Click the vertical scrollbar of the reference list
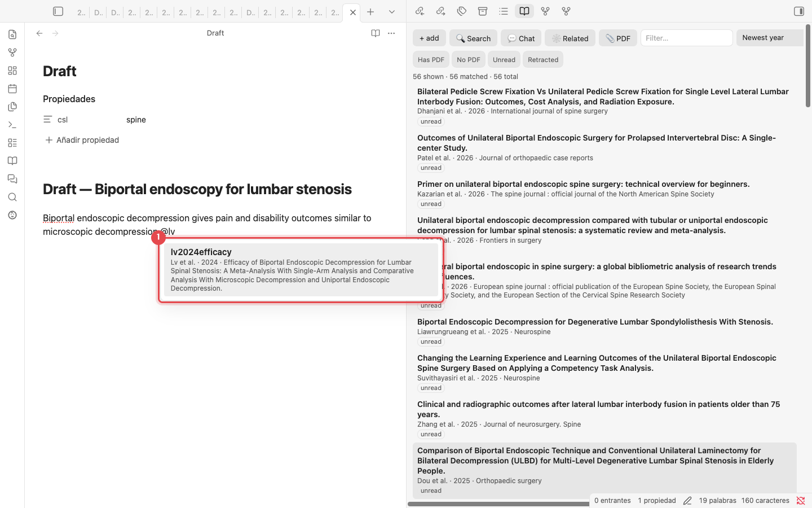The width and height of the screenshot is (812, 508). (808, 65)
